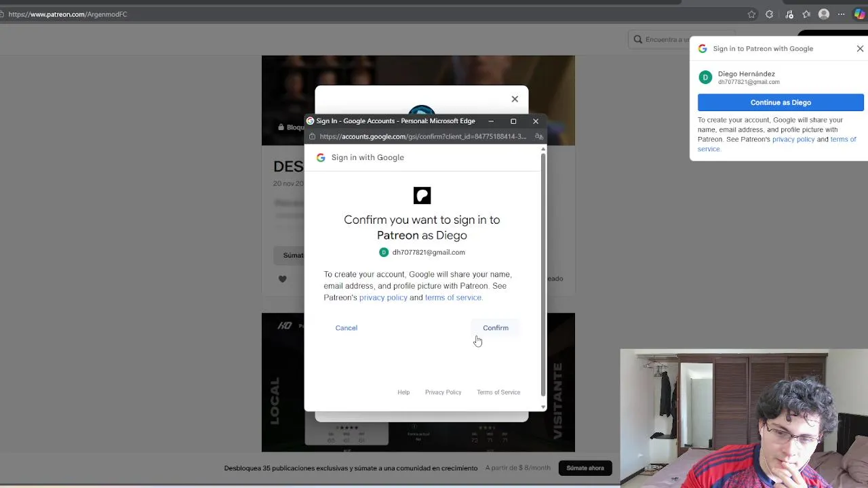Open Help link at popup bottom
The width and height of the screenshot is (868, 488).
[x=403, y=392]
